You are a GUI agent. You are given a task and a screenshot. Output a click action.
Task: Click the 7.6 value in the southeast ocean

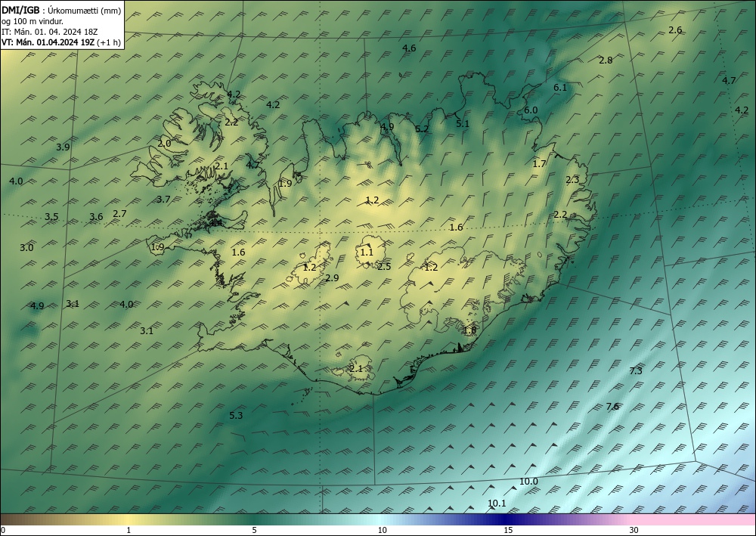pyautogui.click(x=612, y=406)
